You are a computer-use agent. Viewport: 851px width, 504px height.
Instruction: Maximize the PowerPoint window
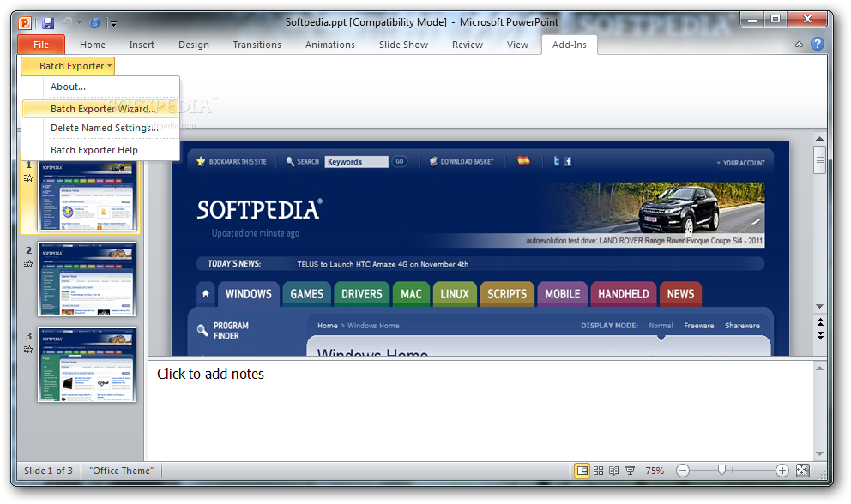pos(775,20)
